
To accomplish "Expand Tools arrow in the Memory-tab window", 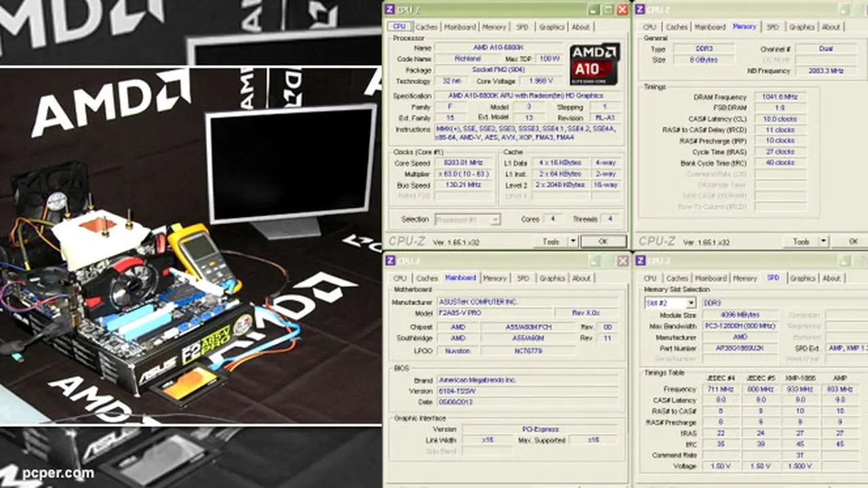I will (823, 241).
